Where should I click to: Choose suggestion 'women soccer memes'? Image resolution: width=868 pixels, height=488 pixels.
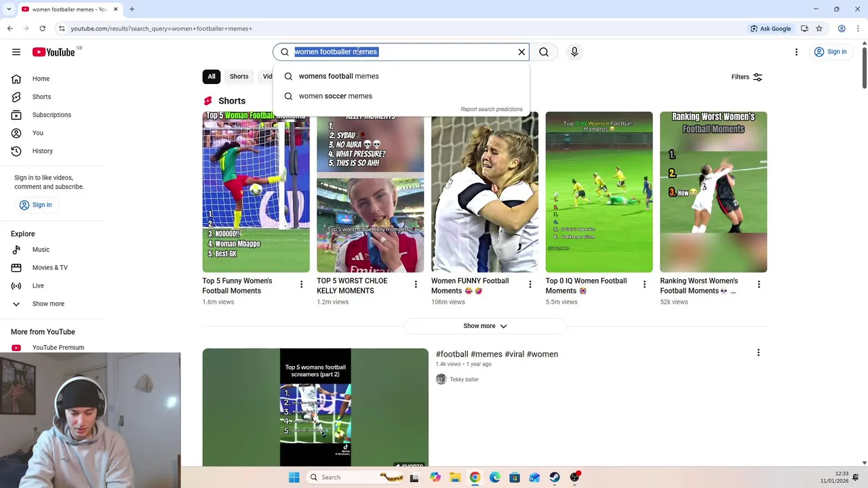(401, 96)
